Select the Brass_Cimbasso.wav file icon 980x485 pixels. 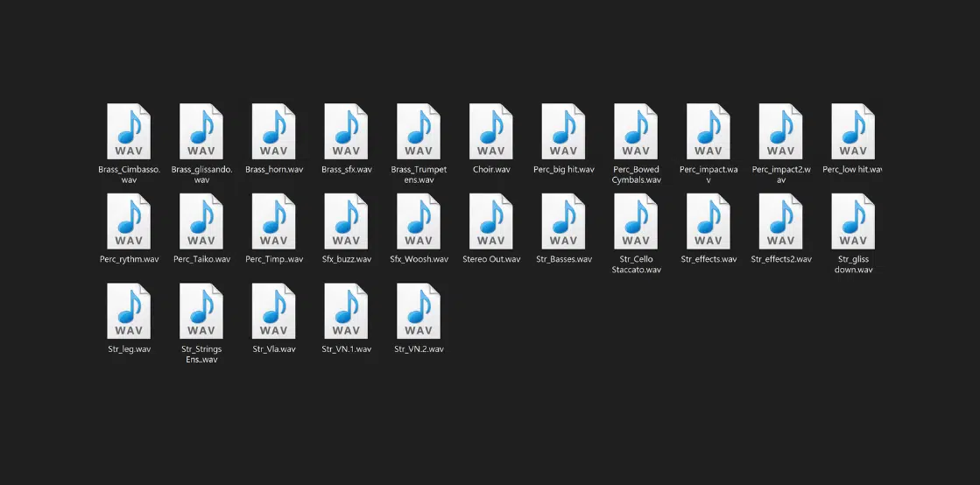point(129,131)
